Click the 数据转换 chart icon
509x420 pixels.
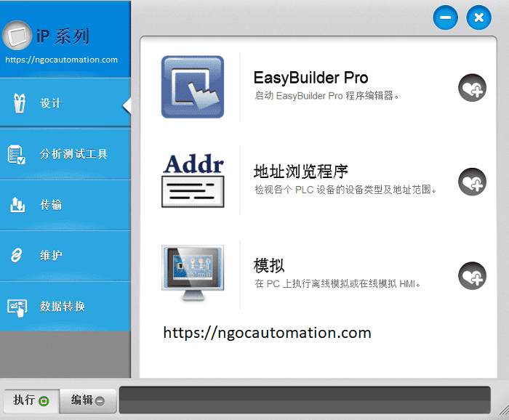17,307
